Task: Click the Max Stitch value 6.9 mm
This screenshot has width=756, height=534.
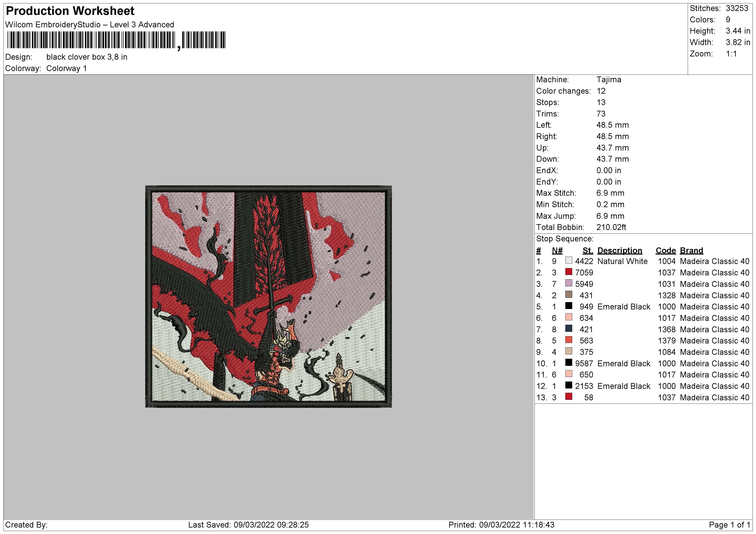Action: (610, 193)
